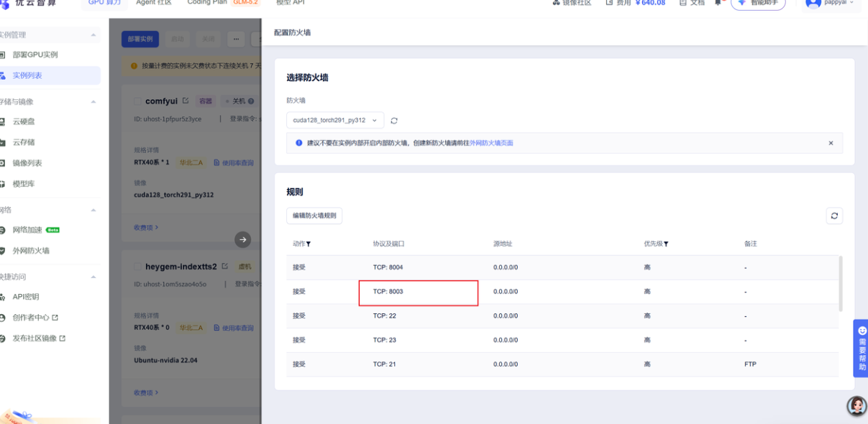This screenshot has height=424, width=868.
Task: Click the help icon next to 关机 status
Action: click(251, 101)
